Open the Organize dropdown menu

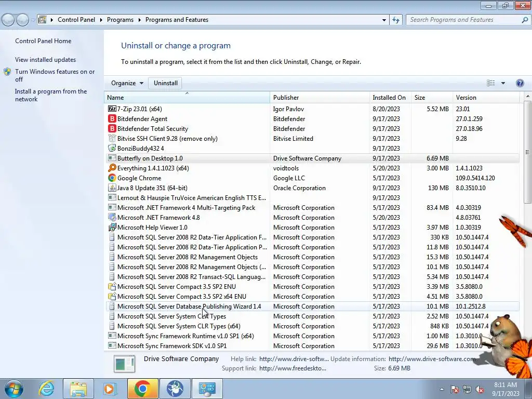pos(127,83)
